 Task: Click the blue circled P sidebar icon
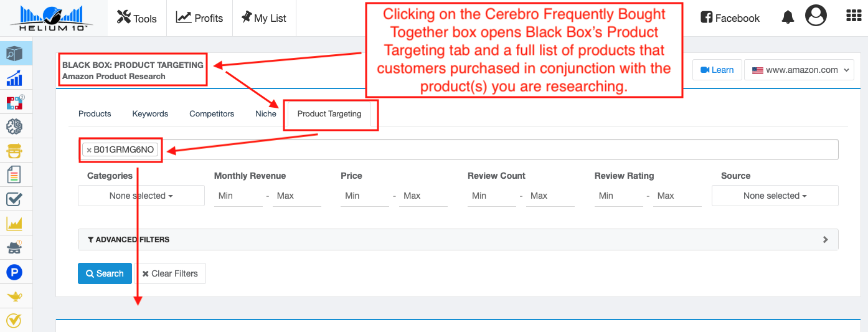[14, 272]
